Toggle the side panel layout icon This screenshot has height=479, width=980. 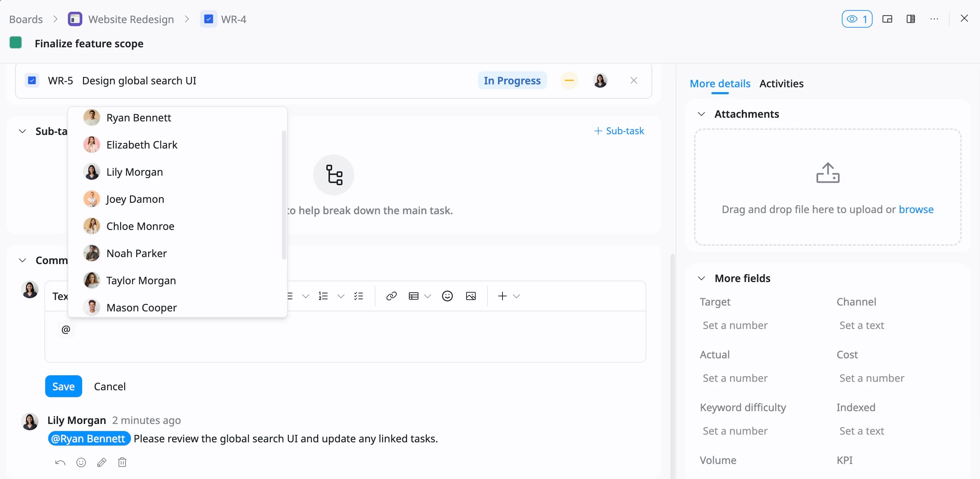pos(911,19)
